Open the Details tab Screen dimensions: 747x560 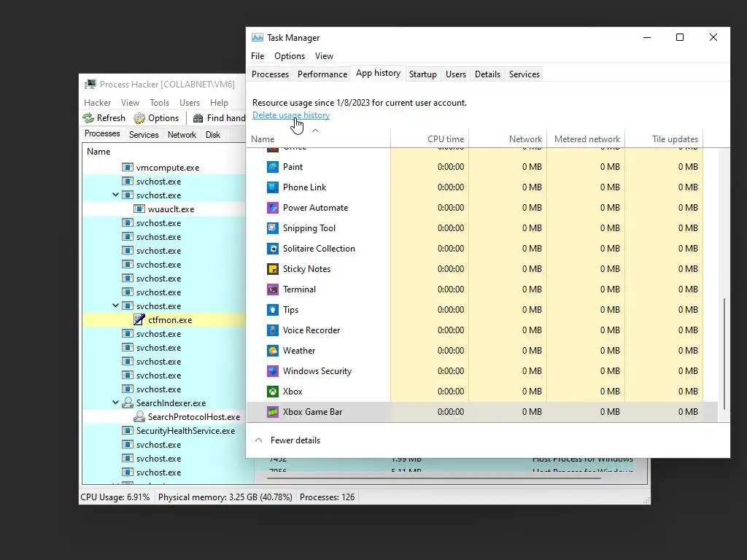click(487, 74)
